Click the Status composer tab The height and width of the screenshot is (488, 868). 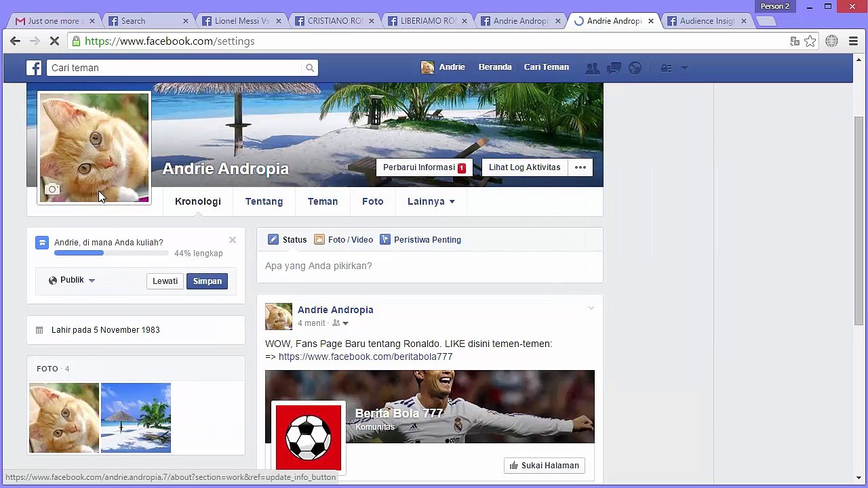[x=288, y=239]
